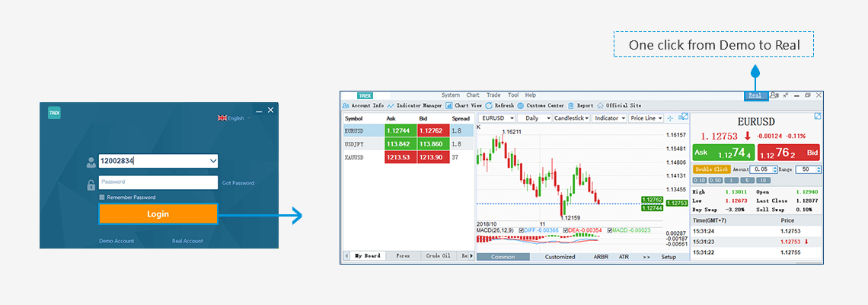The image size is (868, 305).
Task: Open indicator Setup
Action: 669,257
